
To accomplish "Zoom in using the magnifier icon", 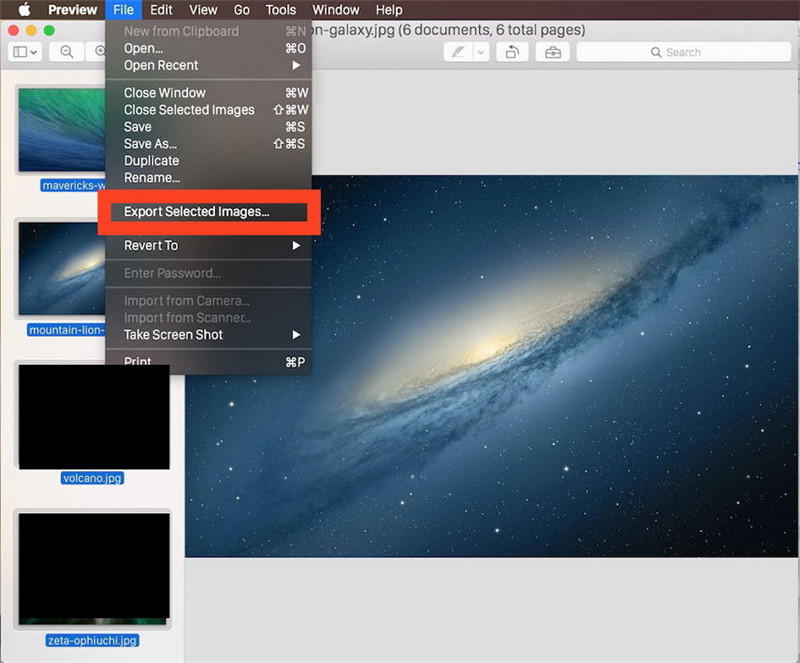I will coord(100,51).
